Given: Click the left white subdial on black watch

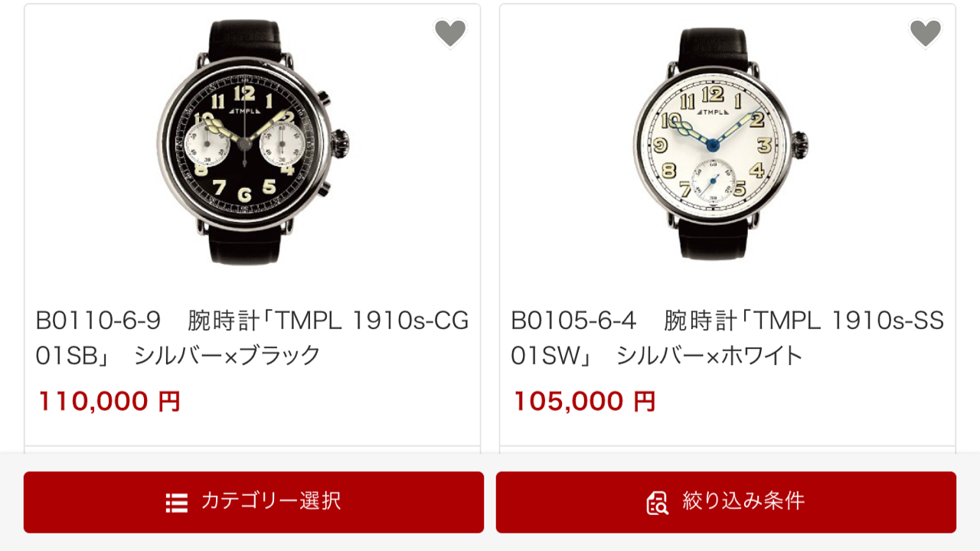Looking at the screenshot, I should [207, 145].
